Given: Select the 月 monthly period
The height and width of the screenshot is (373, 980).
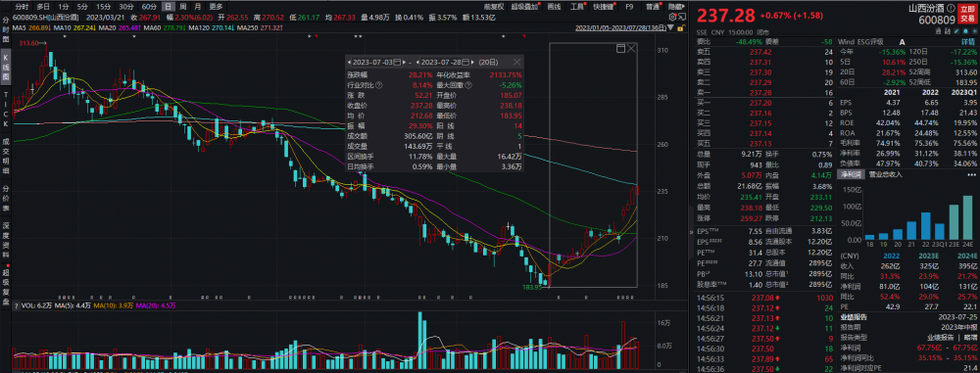Looking at the screenshot, I should click(198, 6).
